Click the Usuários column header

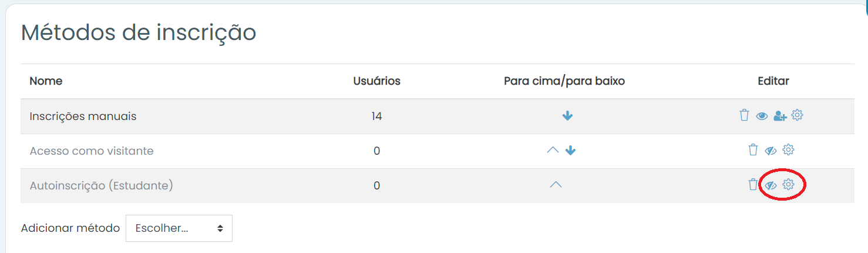[376, 81]
